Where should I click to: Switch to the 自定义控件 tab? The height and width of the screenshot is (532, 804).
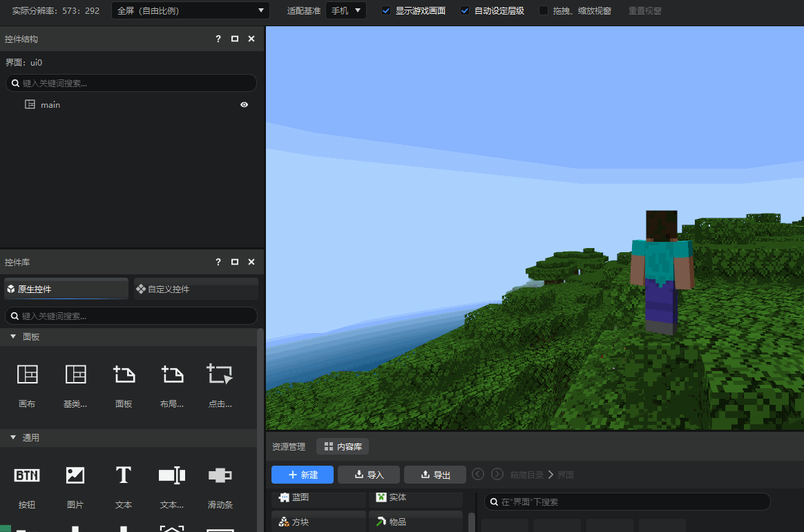click(196, 289)
